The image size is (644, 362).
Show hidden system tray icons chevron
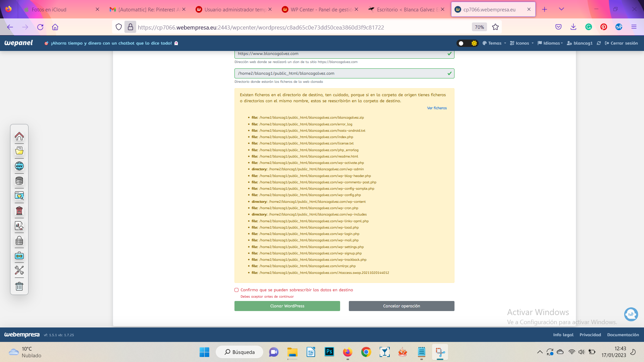coord(540,352)
